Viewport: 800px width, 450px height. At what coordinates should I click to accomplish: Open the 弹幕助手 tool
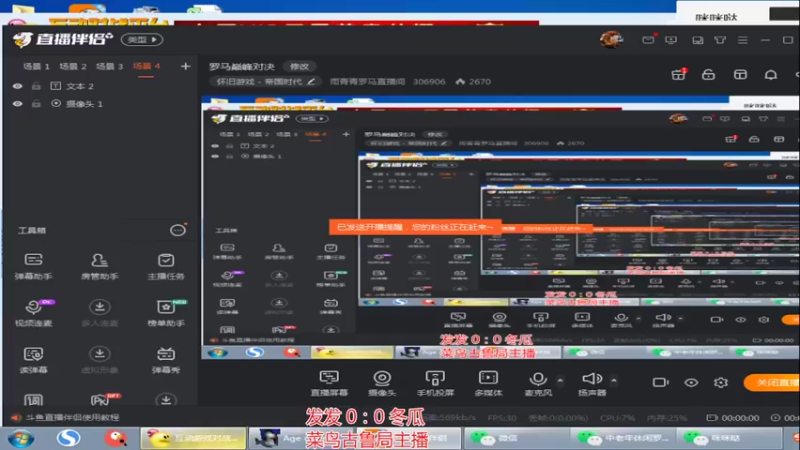click(33, 266)
